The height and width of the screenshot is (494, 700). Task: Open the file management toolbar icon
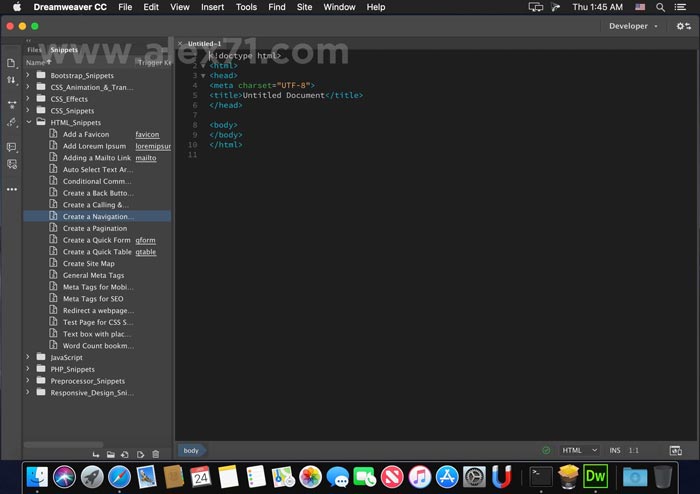11,63
